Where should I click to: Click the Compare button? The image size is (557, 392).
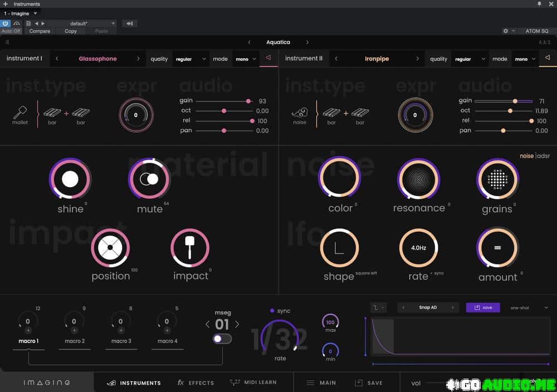[40, 31]
